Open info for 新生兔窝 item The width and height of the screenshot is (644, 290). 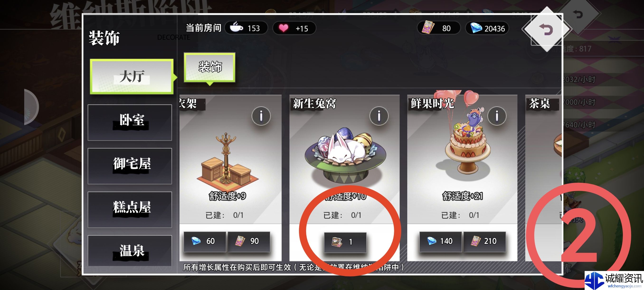[379, 116]
